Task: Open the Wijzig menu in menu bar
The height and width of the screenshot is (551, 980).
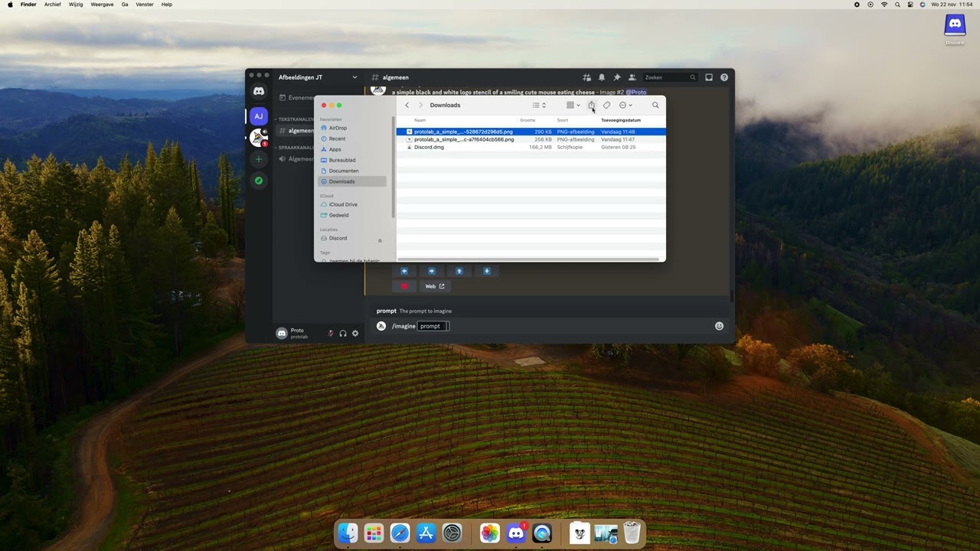Action: click(76, 5)
